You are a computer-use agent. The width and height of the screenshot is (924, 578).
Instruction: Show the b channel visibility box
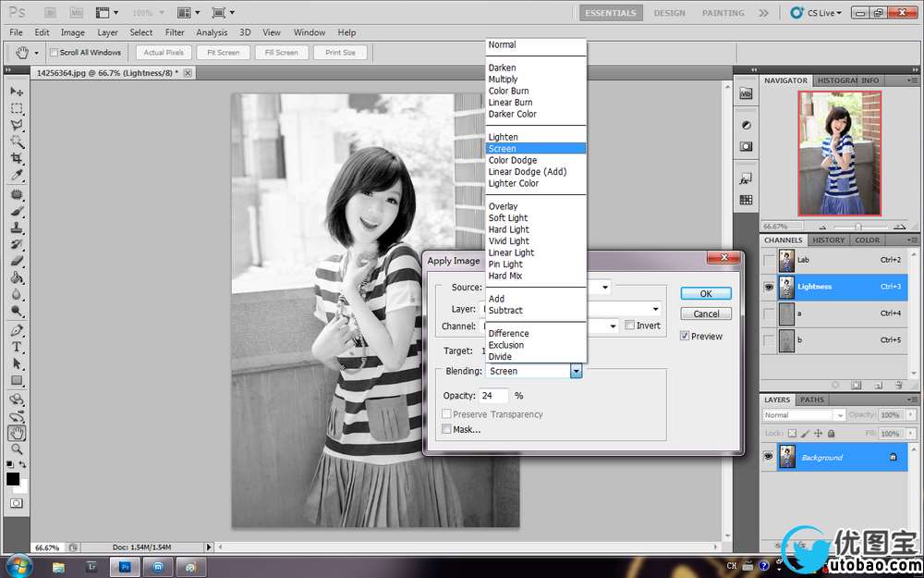(x=769, y=340)
